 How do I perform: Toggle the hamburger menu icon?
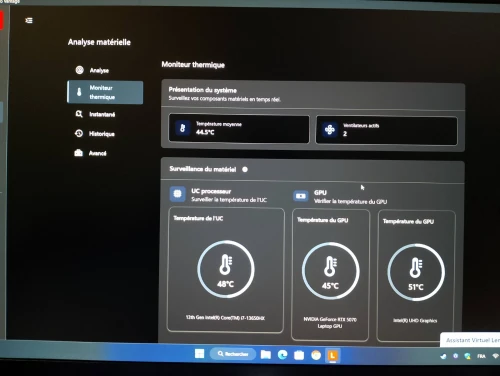coord(29,21)
